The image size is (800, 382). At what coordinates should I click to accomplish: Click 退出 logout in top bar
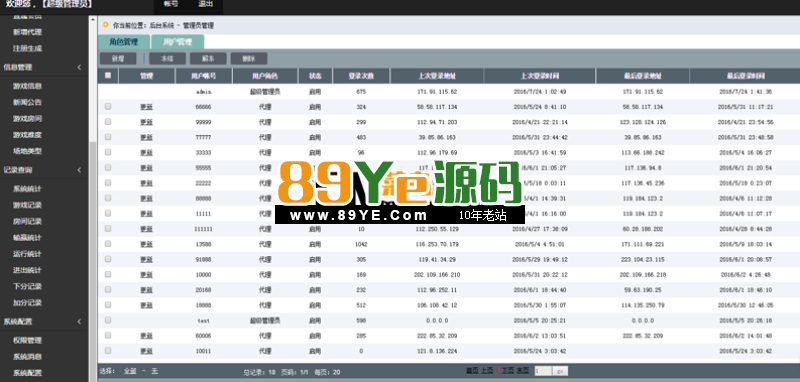click(206, 4)
